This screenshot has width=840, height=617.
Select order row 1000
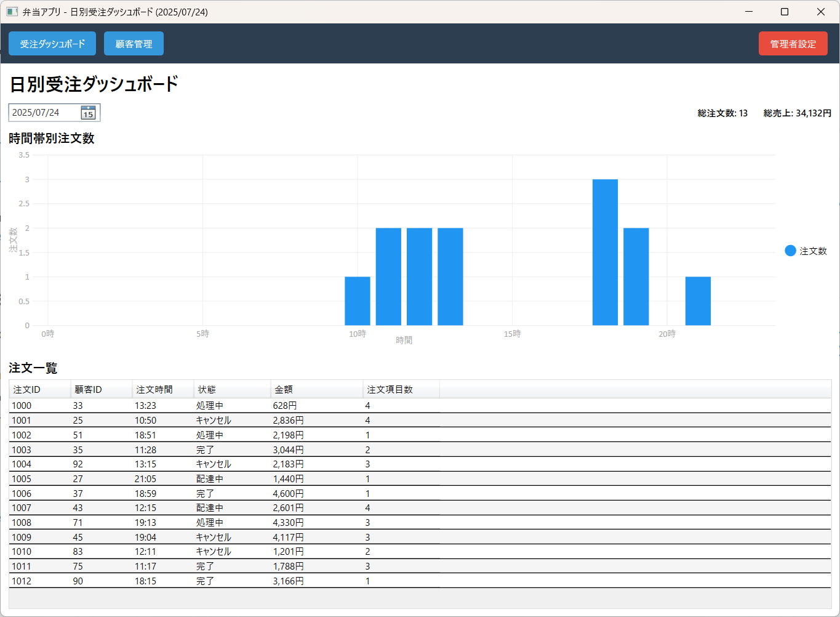tap(420, 406)
